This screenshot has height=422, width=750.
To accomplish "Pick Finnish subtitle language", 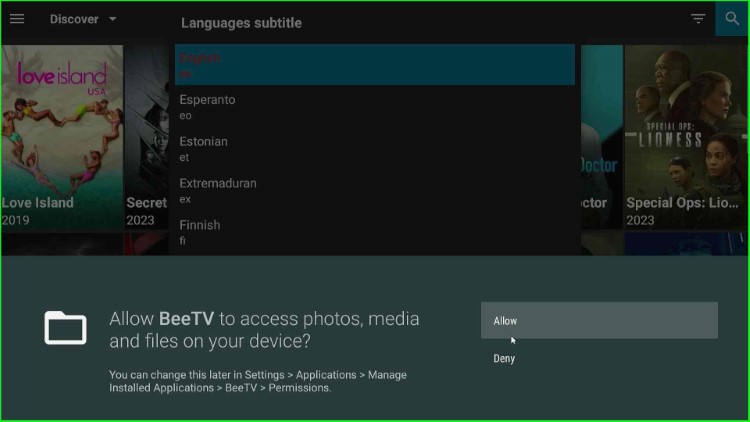I will (375, 232).
